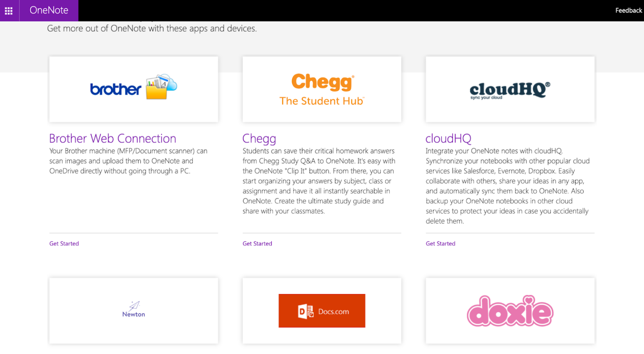The image size is (644, 354).
Task: Click the Chegg heading link
Action: pos(259,138)
